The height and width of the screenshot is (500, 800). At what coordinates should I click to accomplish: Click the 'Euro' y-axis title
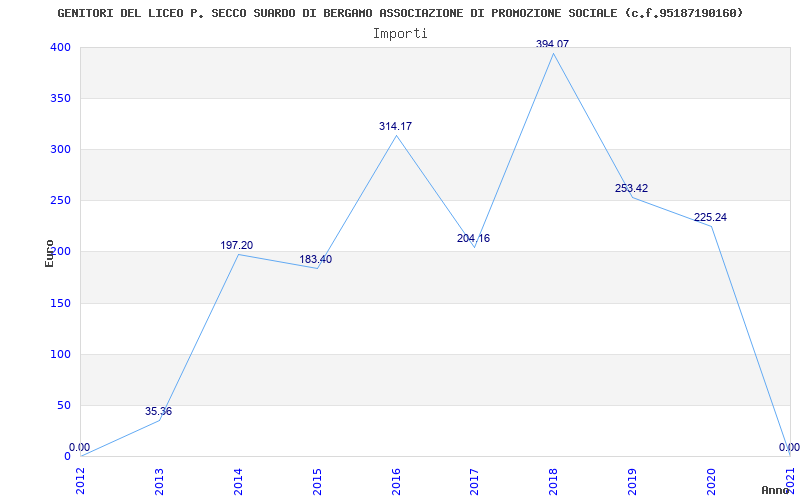click(x=49, y=253)
